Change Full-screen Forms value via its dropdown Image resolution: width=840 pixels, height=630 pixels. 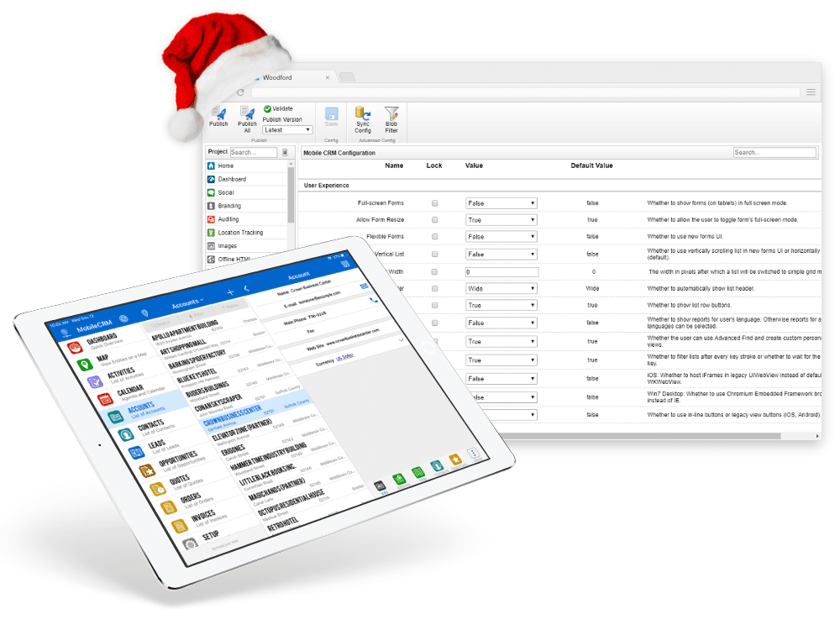coord(501,202)
